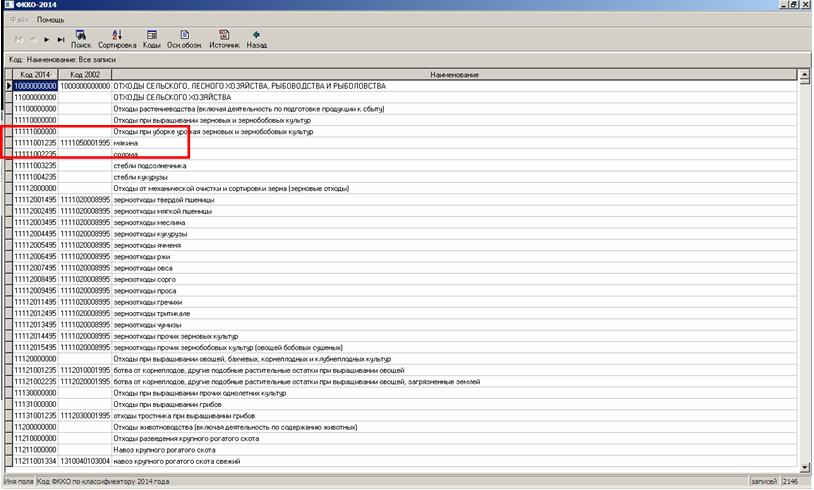Screen dimensions: 814x490
Task: Open the Помощь menu
Action: click(50, 20)
